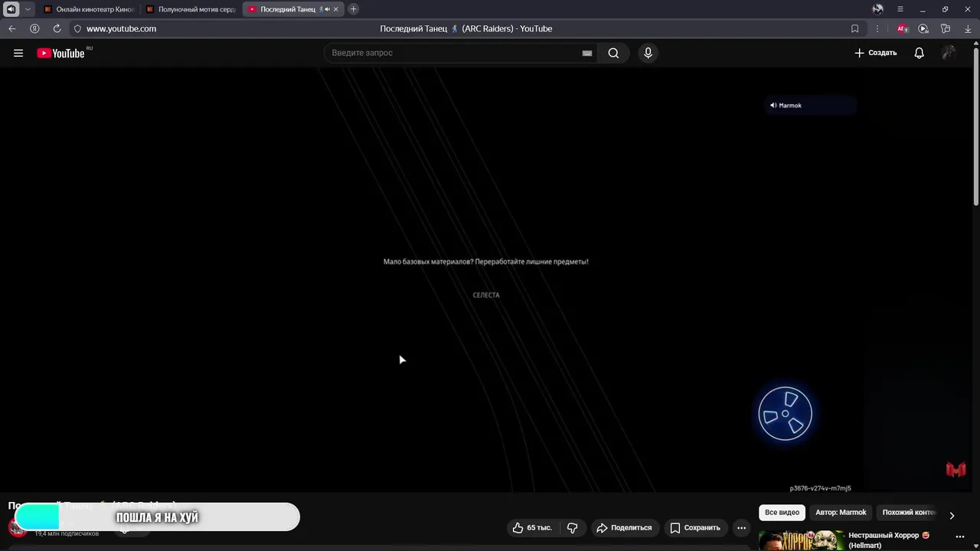The height and width of the screenshot is (551, 980).
Task: Mute the Последний Танец tab audio
Action: click(327, 9)
